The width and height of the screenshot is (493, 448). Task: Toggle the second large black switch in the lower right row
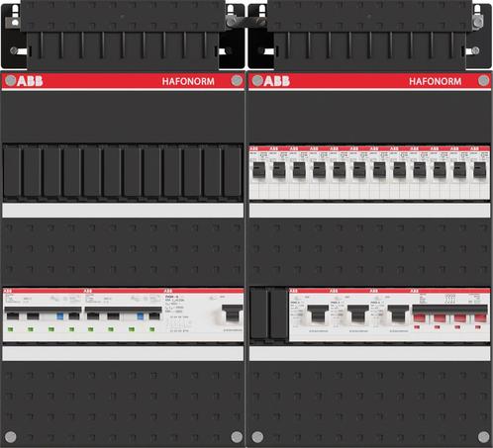[358, 314]
